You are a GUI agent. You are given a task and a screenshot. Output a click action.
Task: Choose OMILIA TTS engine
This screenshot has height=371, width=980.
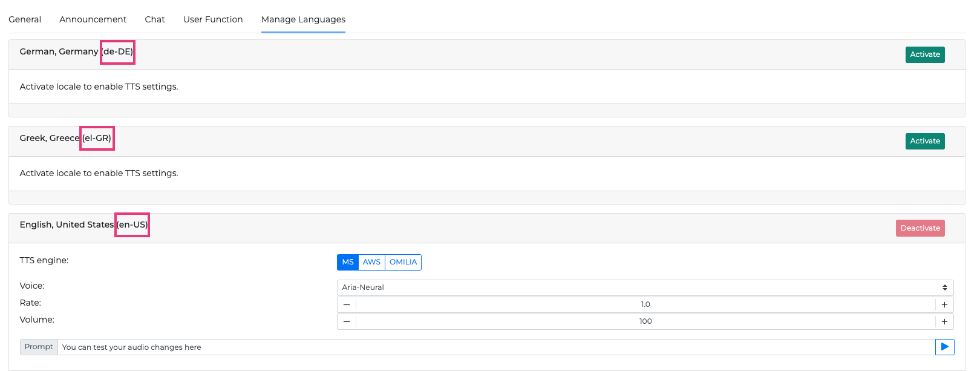pos(403,262)
